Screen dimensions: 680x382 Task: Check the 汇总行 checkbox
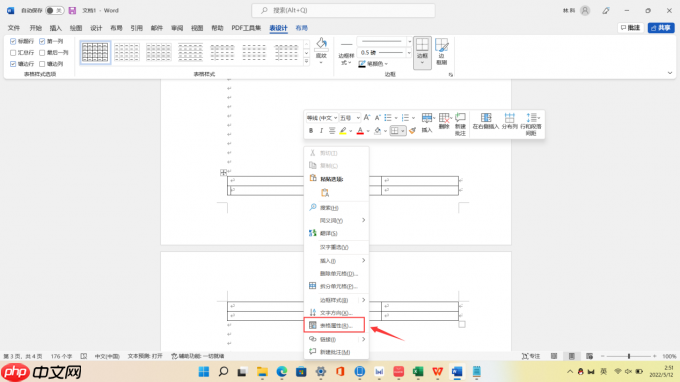click(x=13, y=52)
